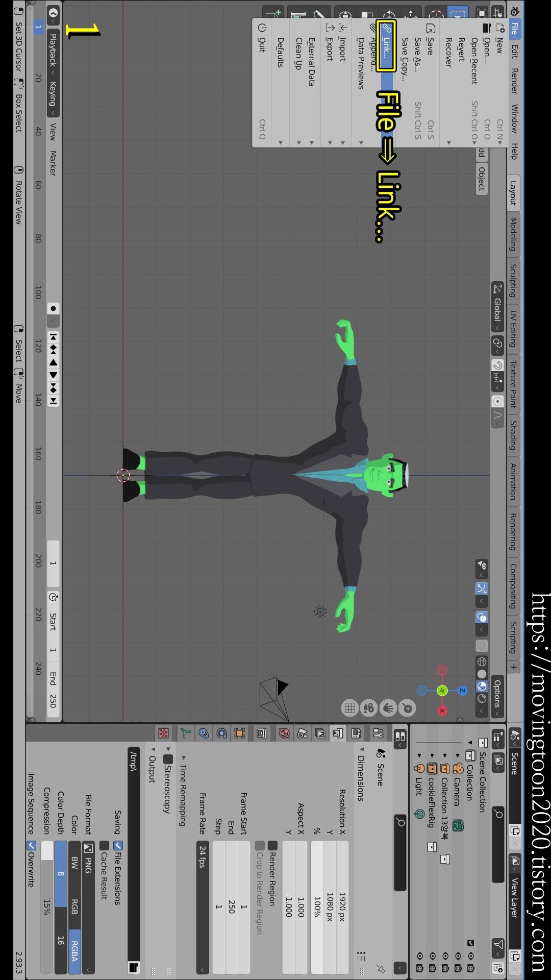Open the PNG file format dropdown
This screenshot has width=551, height=980.
88,908
